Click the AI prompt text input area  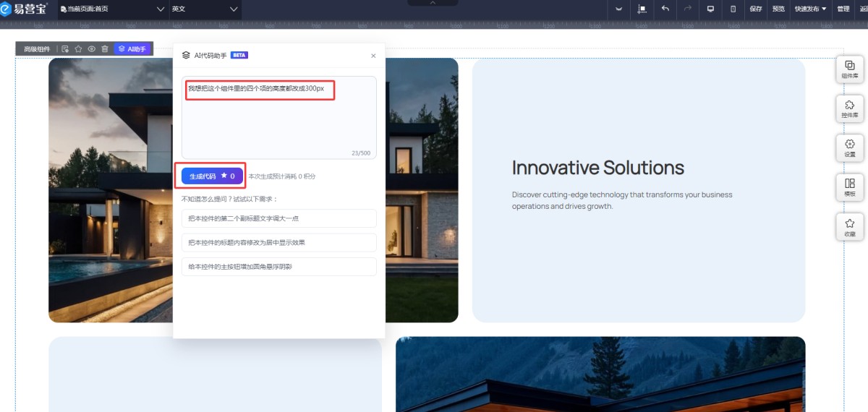pos(278,119)
